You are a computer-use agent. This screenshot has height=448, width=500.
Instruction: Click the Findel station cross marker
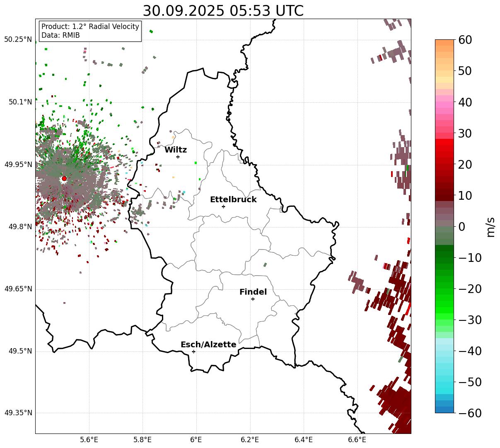coord(253,299)
